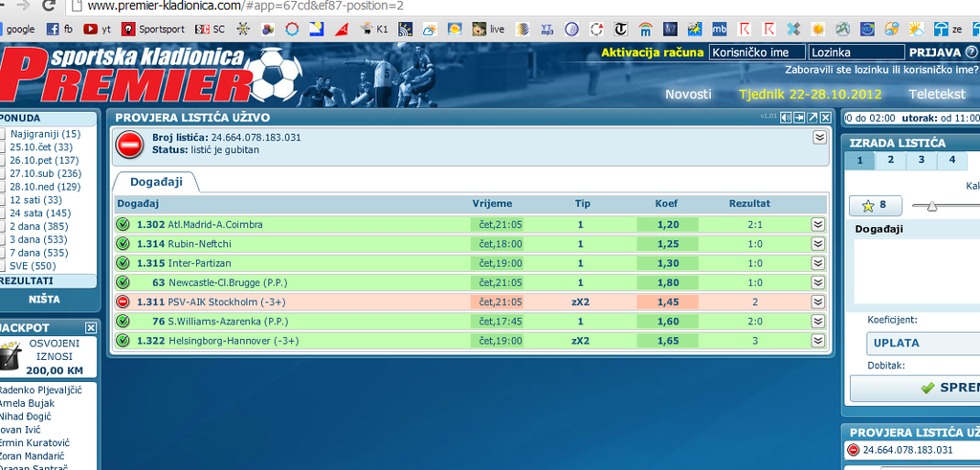The height and width of the screenshot is (470, 980).
Task: Expand details for Helsingborg-Hannover row
Action: point(817,341)
